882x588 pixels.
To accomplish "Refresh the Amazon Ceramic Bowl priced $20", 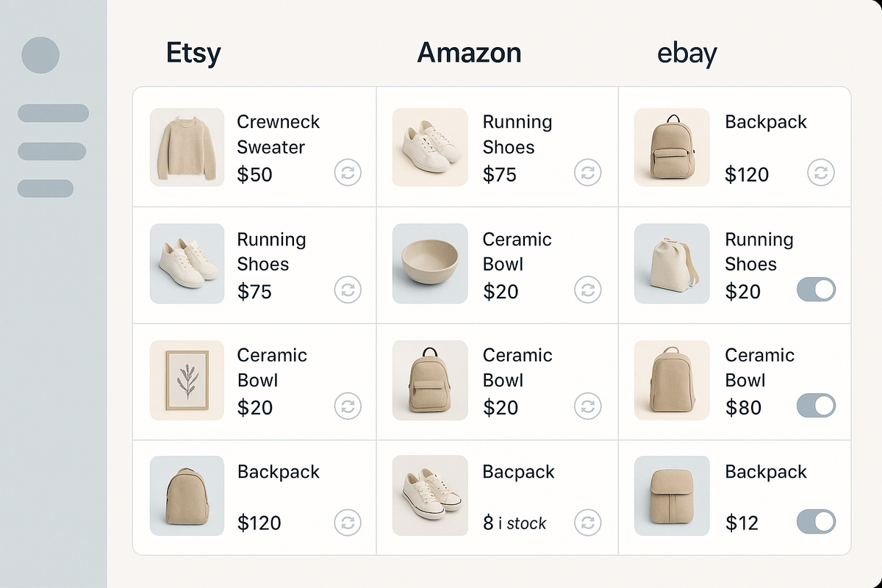I will tap(587, 290).
